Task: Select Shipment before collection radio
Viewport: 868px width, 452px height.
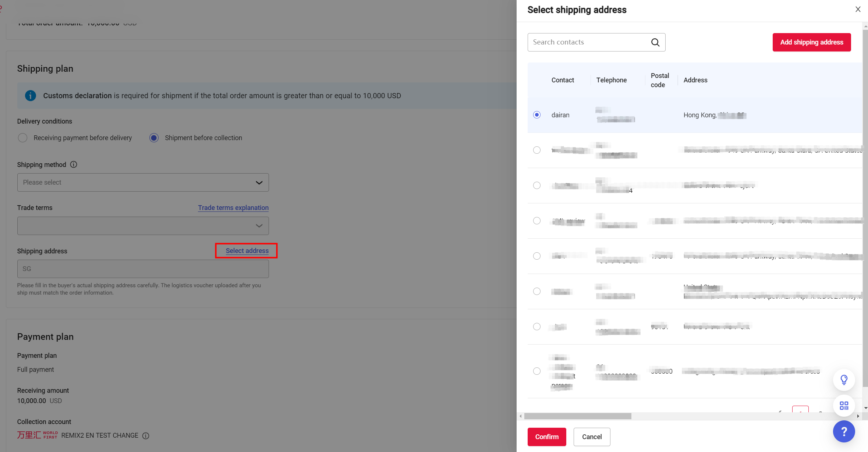Action: [x=154, y=138]
